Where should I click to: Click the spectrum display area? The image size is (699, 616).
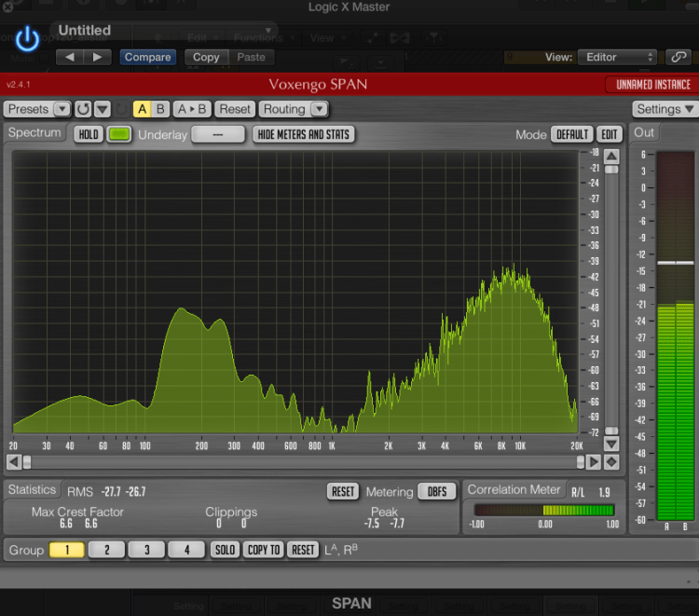point(295,293)
